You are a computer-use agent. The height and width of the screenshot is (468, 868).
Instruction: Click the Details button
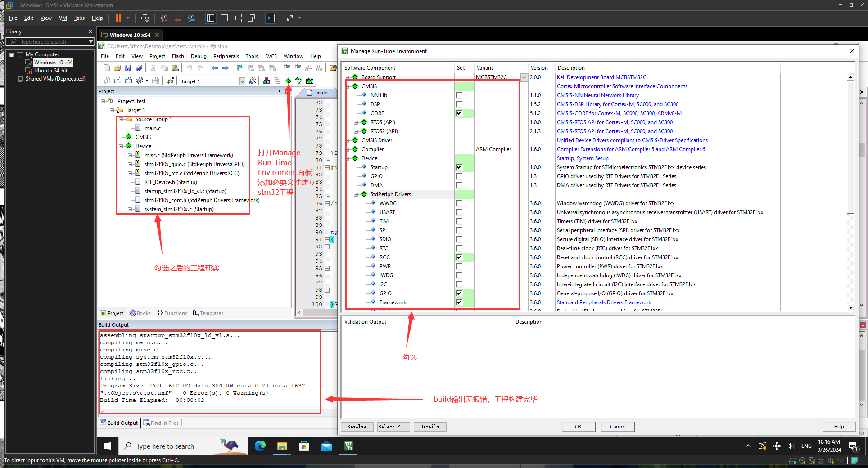pyautogui.click(x=430, y=427)
